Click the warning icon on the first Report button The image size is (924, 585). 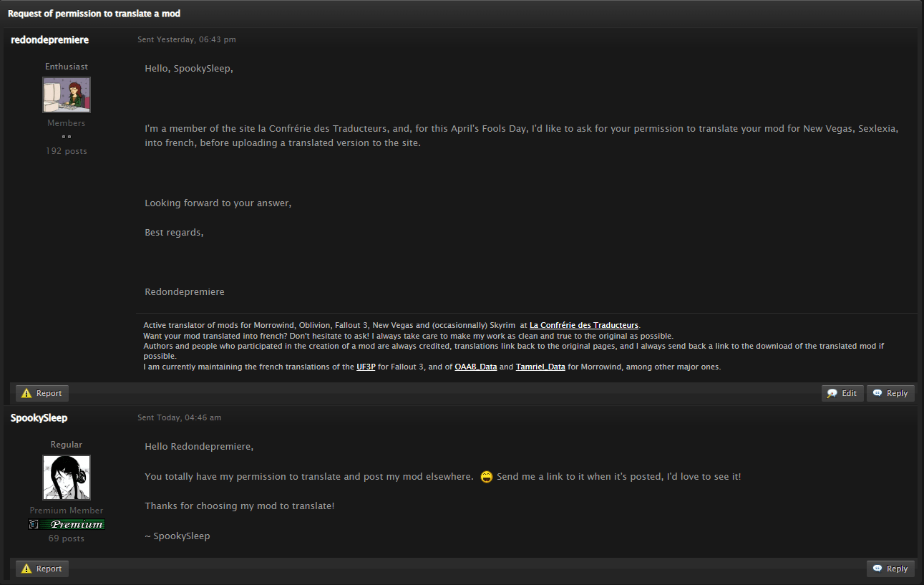[x=26, y=393]
